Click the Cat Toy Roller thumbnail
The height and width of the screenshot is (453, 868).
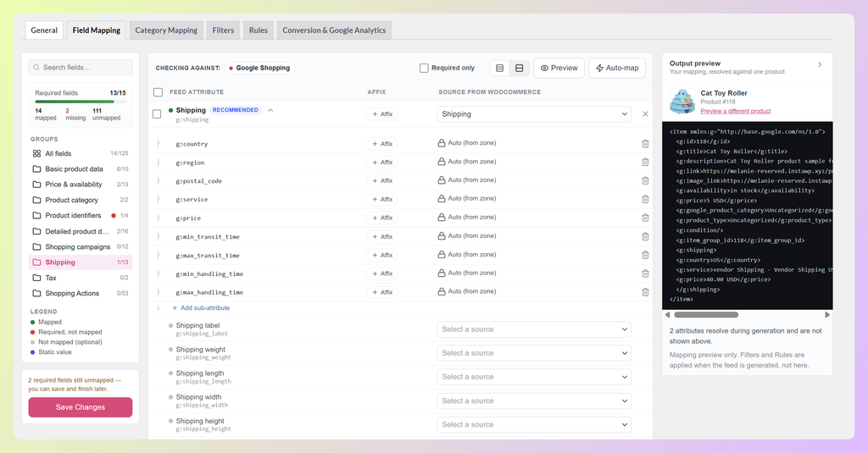682,102
